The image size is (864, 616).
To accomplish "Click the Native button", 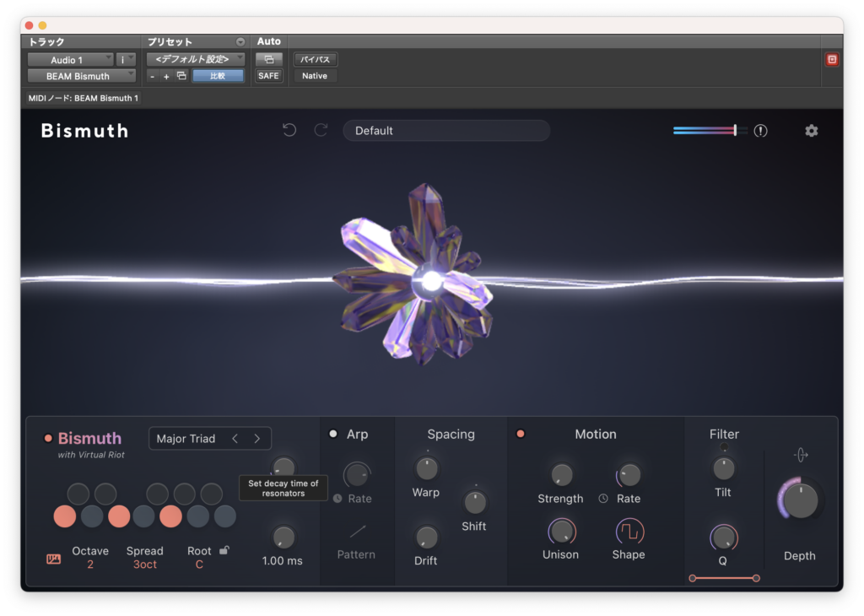I will (x=315, y=76).
